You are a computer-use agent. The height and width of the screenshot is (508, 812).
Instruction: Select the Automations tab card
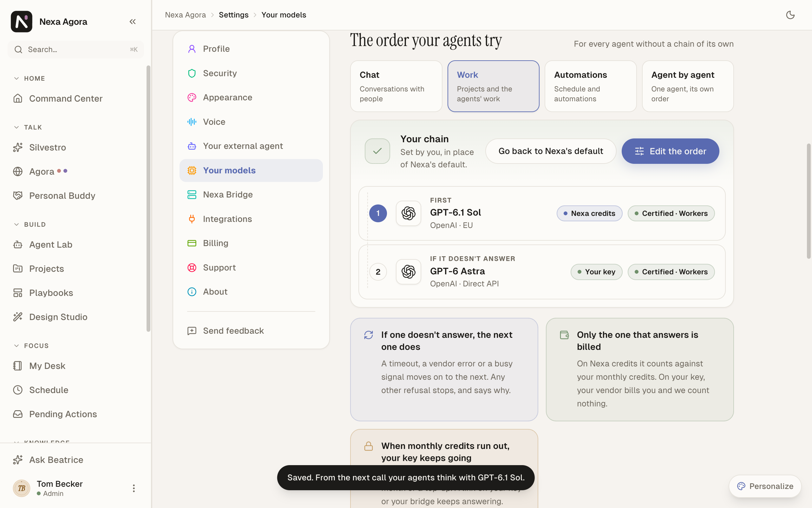[591, 86]
